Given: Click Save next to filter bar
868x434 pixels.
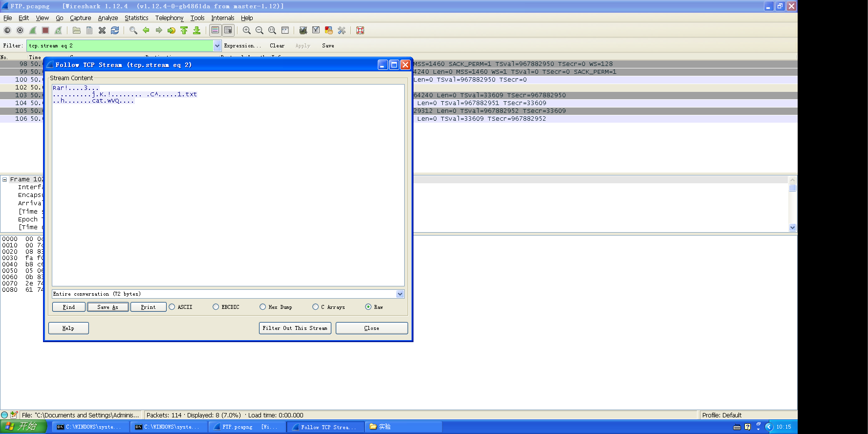Looking at the screenshot, I should pyautogui.click(x=328, y=45).
